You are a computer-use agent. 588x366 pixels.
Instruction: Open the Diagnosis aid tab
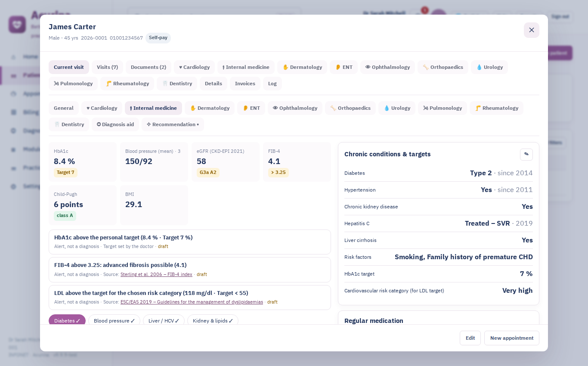point(115,124)
